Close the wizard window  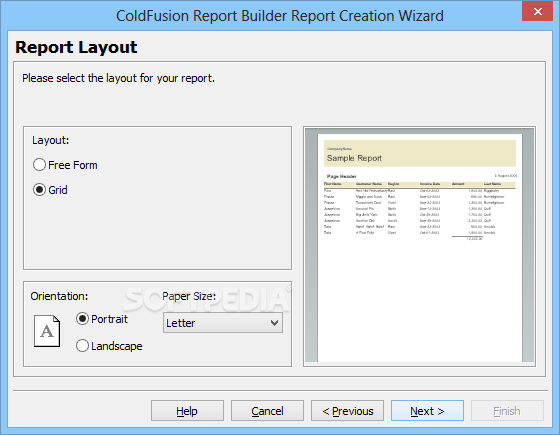point(538,11)
